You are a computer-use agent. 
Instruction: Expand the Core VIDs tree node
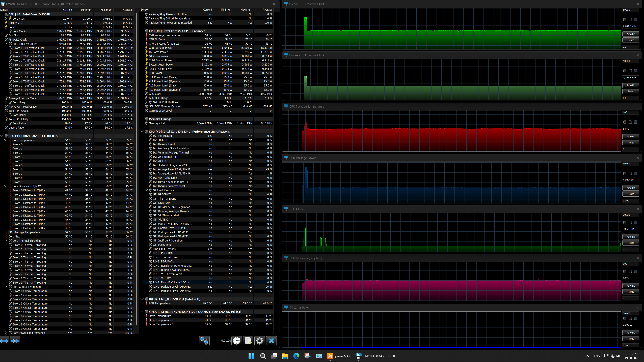click(x=6, y=18)
